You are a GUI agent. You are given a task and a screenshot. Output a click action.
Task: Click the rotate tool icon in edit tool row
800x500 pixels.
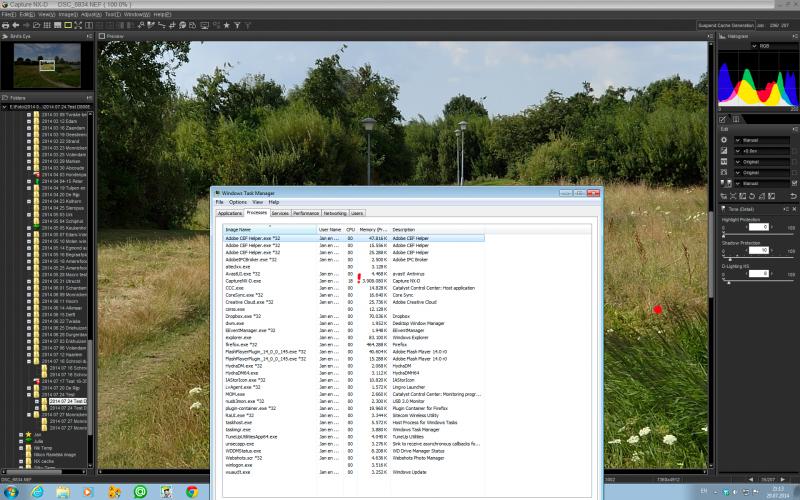752,196
